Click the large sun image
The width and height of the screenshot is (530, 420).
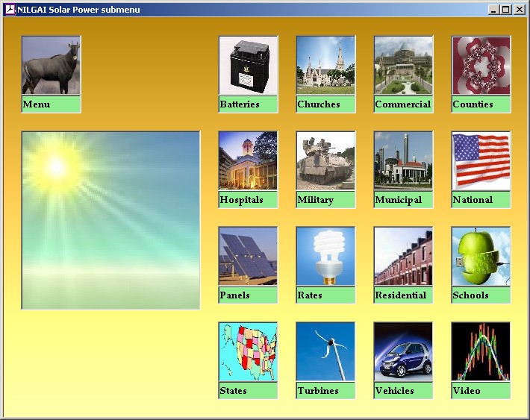[110, 220]
